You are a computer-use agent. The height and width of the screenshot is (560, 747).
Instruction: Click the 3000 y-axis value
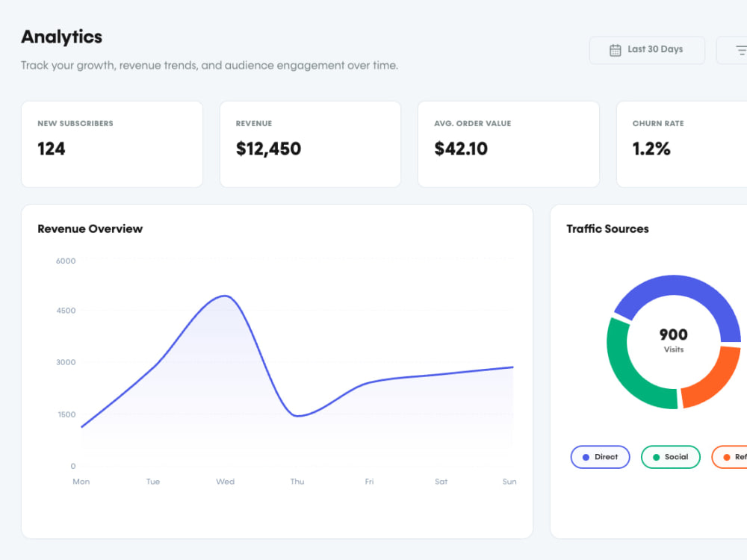point(66,362)
